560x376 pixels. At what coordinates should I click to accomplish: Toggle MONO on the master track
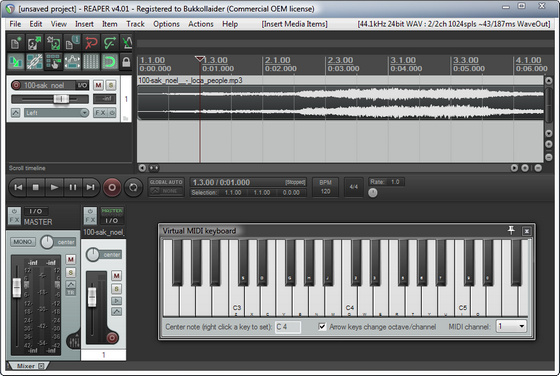click(x=22, y=242)
